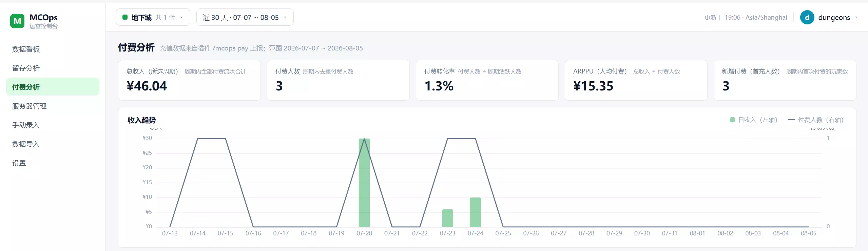Viewport: 868px width, 251px height.
Task: Click the green 日收入 legend color swatch
Action: tap(732, 120)
